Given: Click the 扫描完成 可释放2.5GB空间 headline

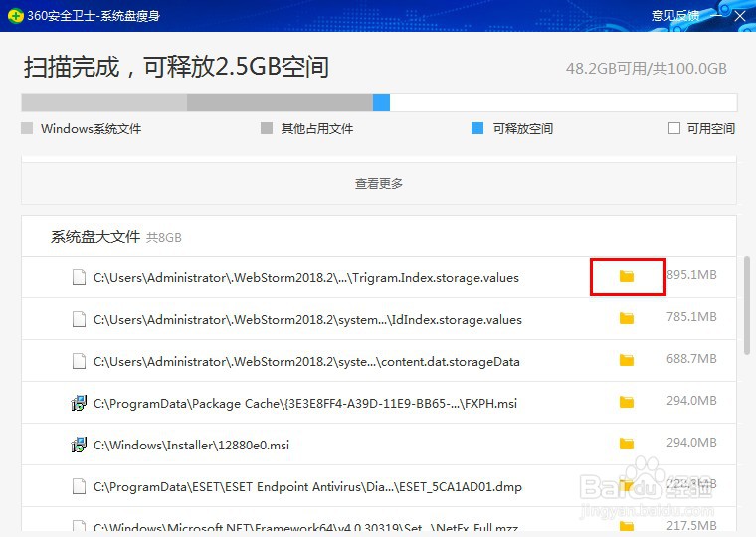Looking at the screenshot, I should tap(176, 67).
